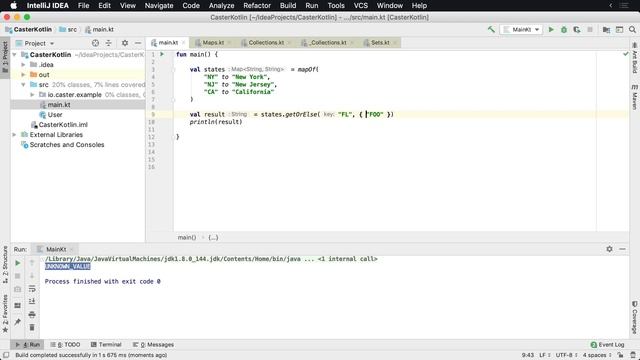Screen dimensions: 640x360
Task: Open the 6: TODO tool window
Action: pos(66,344)
